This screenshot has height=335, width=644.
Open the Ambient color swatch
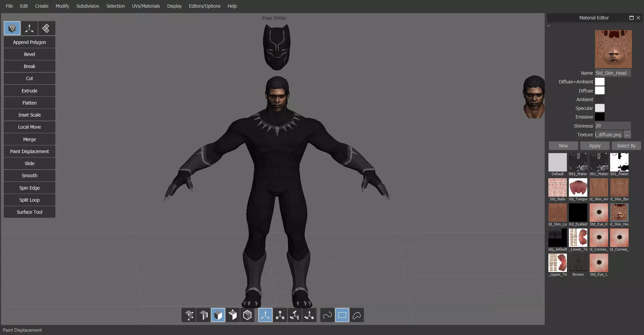[x=600, y=99]
